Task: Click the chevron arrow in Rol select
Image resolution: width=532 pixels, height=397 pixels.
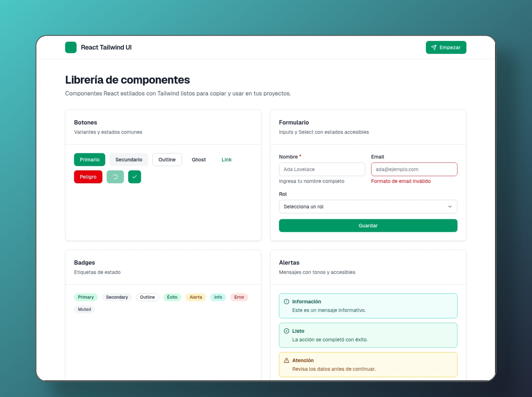Action: 450,206
